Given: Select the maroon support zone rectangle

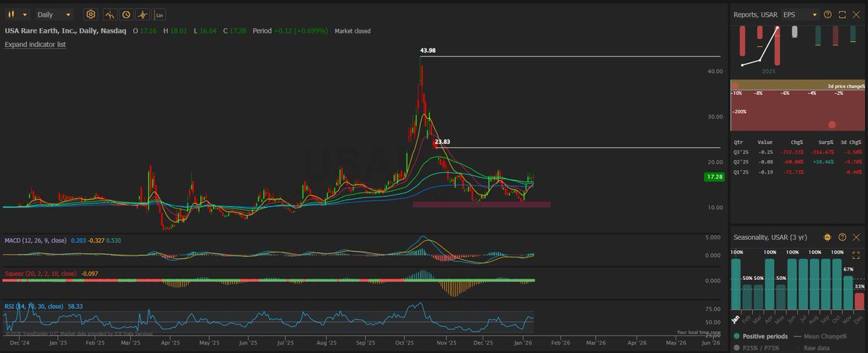Looking at the screenshot, I should 482,205.
